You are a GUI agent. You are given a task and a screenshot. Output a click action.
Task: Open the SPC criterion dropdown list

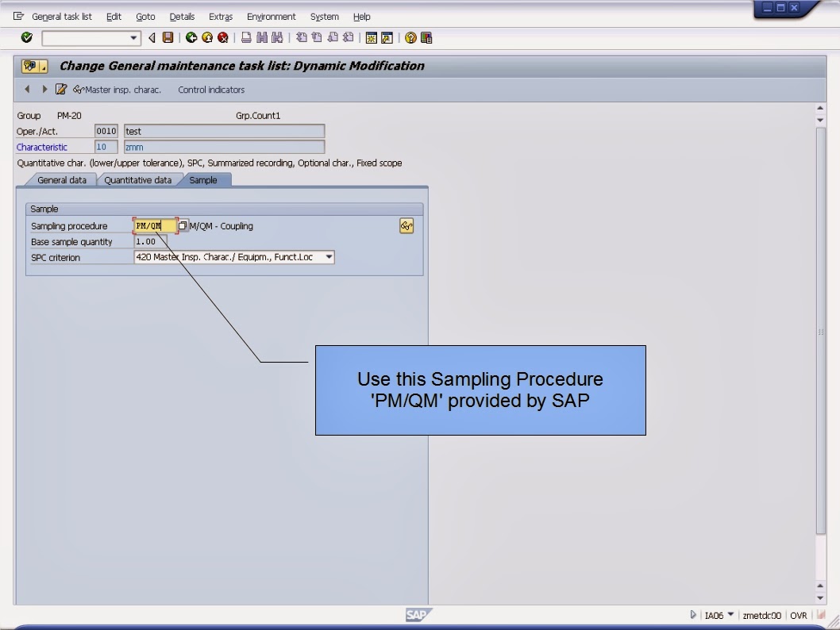coord(329,256)
